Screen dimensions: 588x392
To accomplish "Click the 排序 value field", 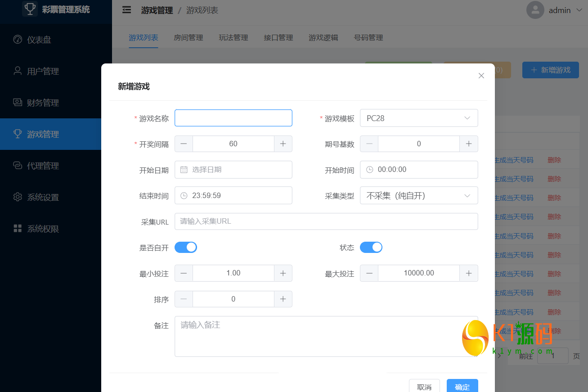I will 233,299.
